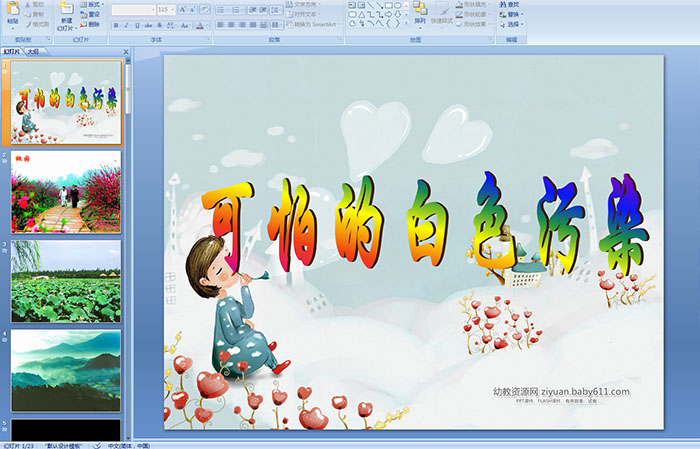This screenshot has width=700, height=449.
Task: Click the Numbering list icon
Action: tap(237, 10)
